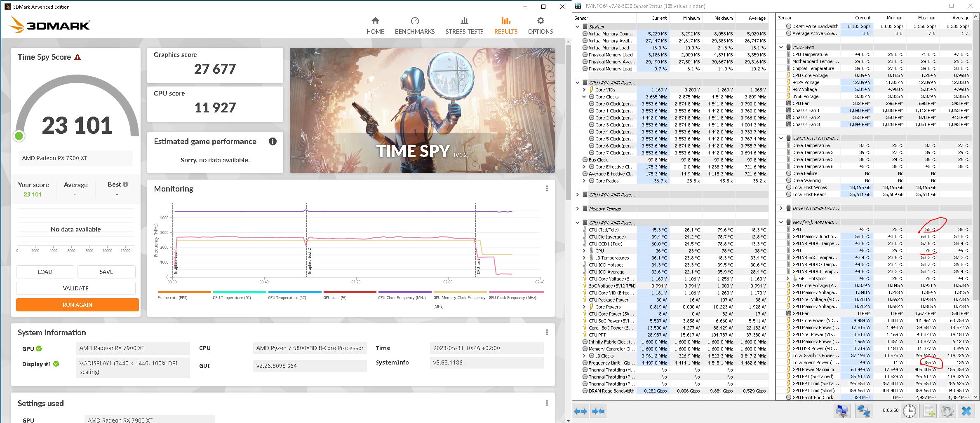Click the green check next to GPU

click(39, 348)
